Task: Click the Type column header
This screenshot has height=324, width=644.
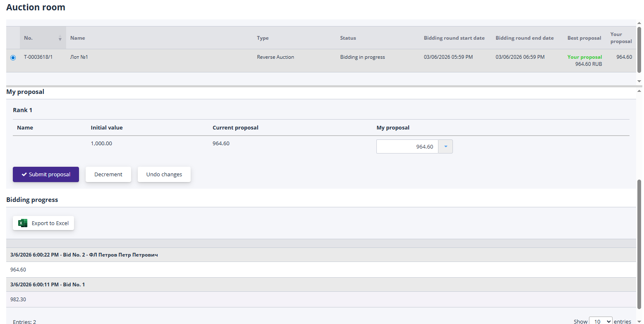Action: click(263, 38)
